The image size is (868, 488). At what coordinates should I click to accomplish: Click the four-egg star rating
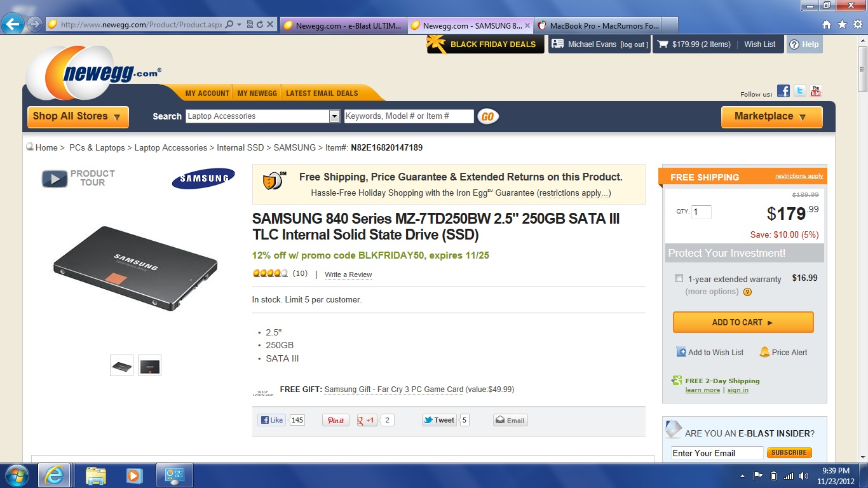pos(271,274)
